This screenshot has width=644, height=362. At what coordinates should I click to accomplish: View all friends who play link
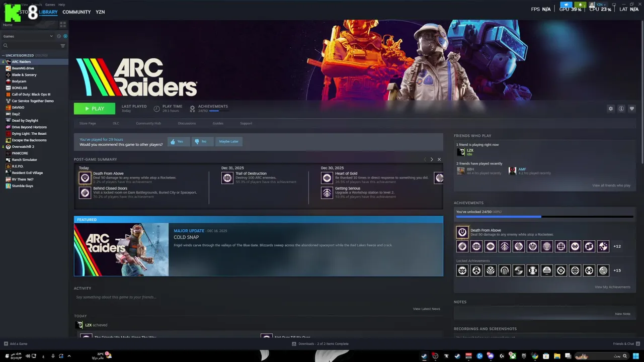coord(611,186)
